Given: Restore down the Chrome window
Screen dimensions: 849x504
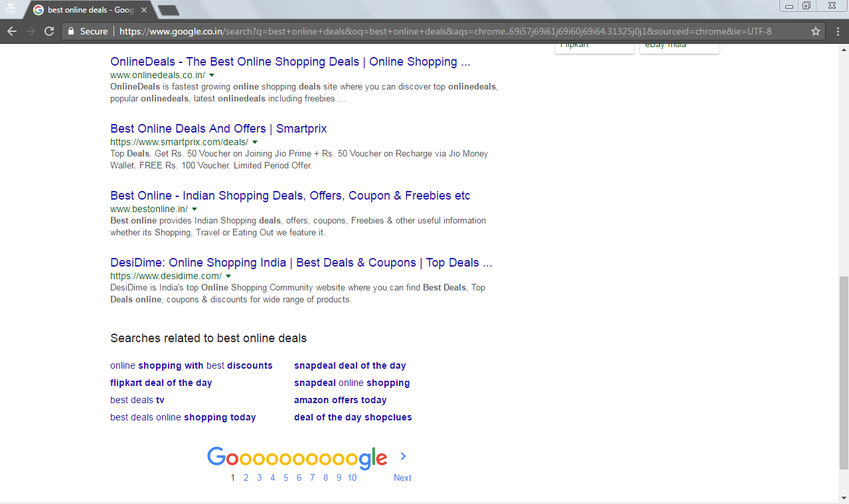Looking at the screenshot, I should tap(807, 6).
